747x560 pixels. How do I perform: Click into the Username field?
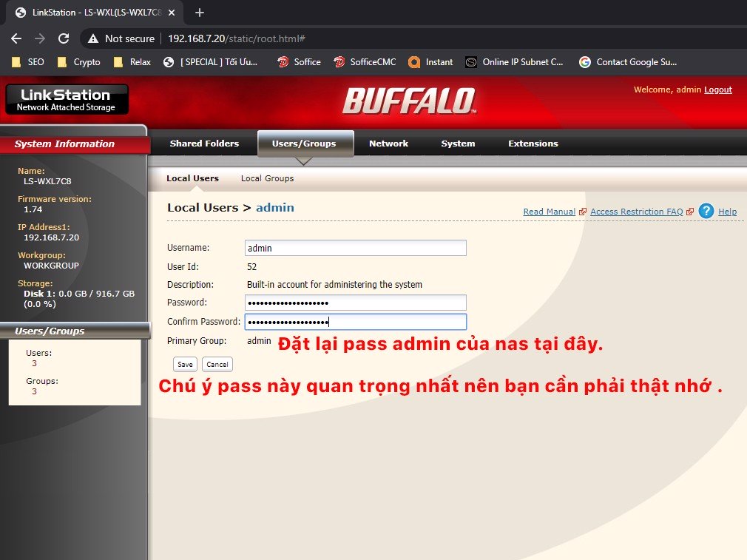[356, 248]
